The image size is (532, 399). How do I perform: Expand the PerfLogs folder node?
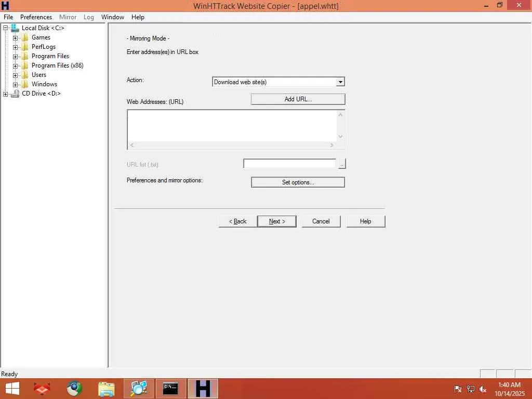click(x=15, y=47)
